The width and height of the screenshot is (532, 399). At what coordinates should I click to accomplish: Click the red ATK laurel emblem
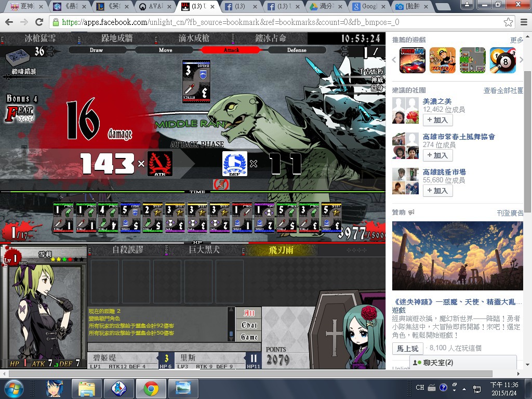(160, 164)
